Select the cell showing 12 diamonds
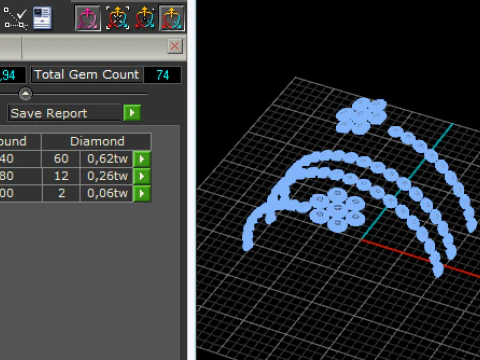This screenshot has width=480, height=360. (61, 176)
